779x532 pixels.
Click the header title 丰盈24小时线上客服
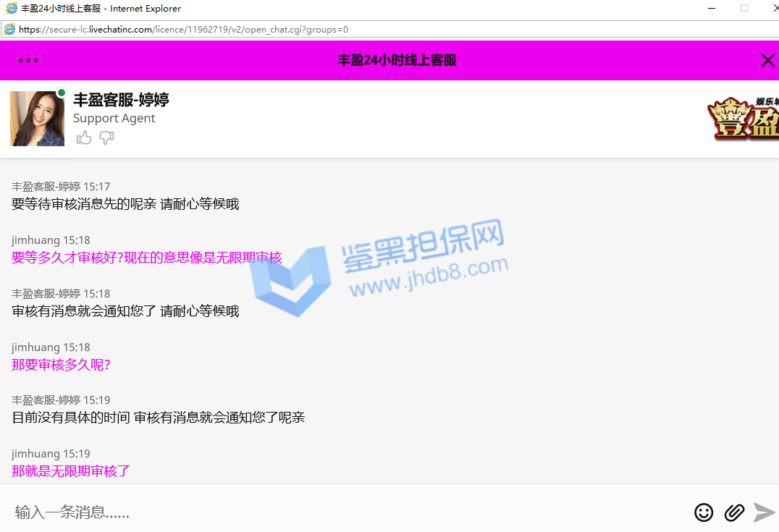397,61
